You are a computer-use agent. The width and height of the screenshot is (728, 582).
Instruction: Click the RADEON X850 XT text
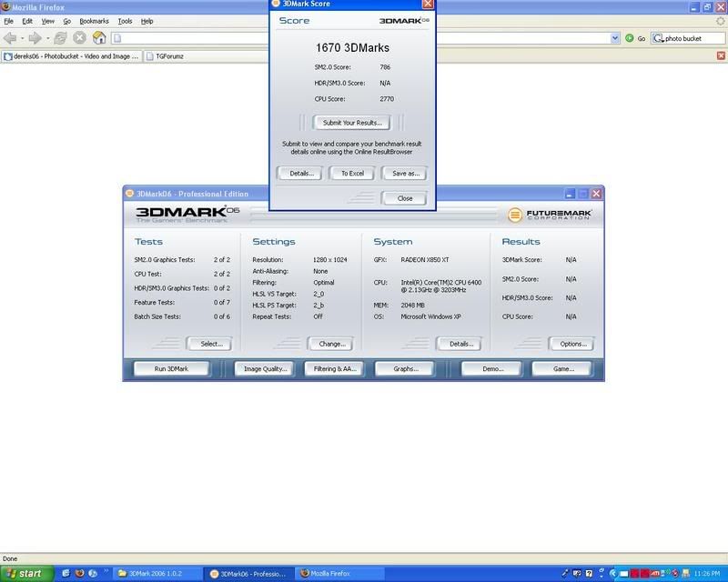[x=425, y=260]
